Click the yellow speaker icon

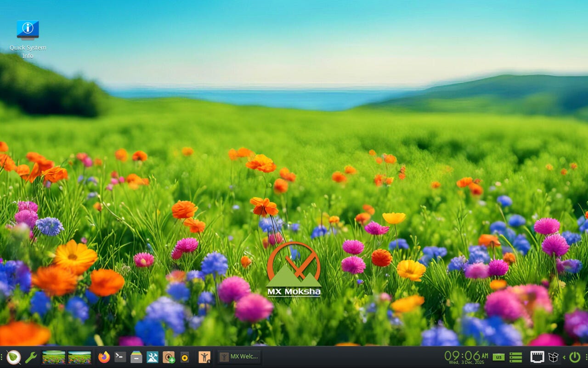click(185, 357)
